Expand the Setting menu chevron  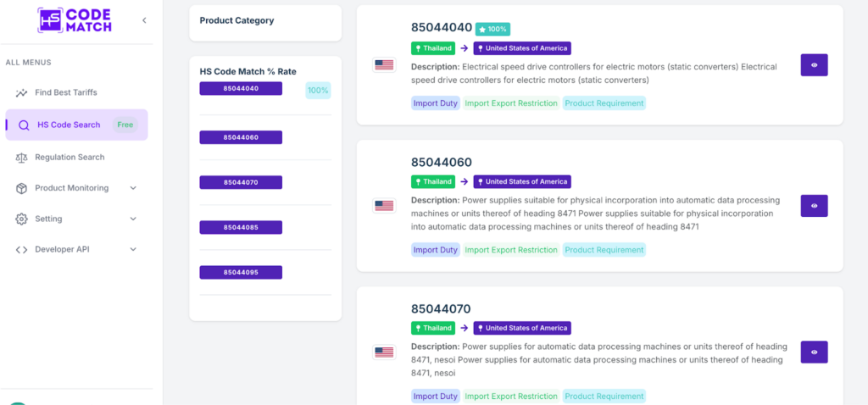[x=133, y=219]
